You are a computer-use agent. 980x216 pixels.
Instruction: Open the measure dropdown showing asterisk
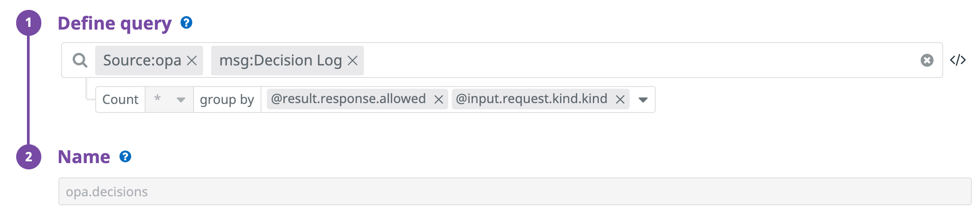tap(169, 99)
